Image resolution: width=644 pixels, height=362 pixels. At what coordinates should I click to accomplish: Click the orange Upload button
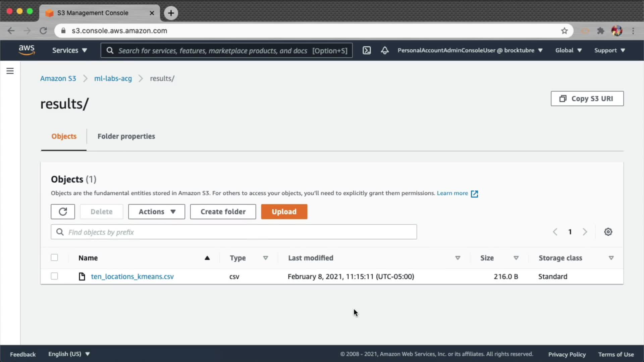point(284,212)
